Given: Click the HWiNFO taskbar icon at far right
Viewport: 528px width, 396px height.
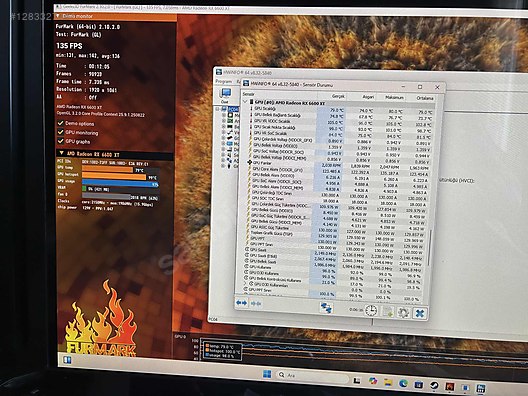Looking at the screenshot, I should [x=481, y=389].
